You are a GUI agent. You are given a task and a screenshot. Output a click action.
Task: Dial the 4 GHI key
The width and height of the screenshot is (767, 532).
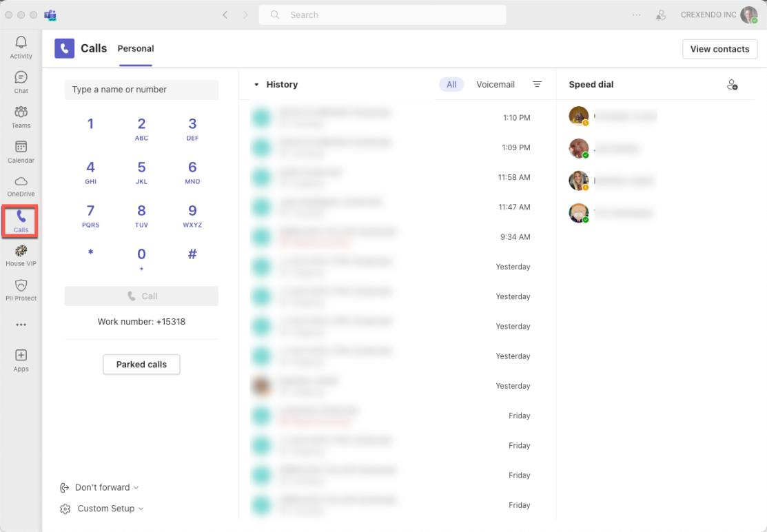coord(90,172)
